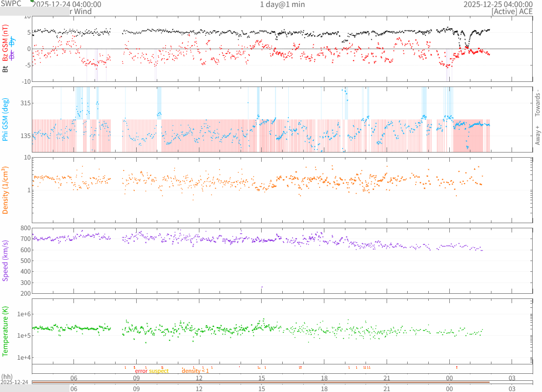Image resolution: width=542 pixels, height=392 pixels.
Task: Click the yellow 'suspect' flag legend
Action: coord(159,371)
